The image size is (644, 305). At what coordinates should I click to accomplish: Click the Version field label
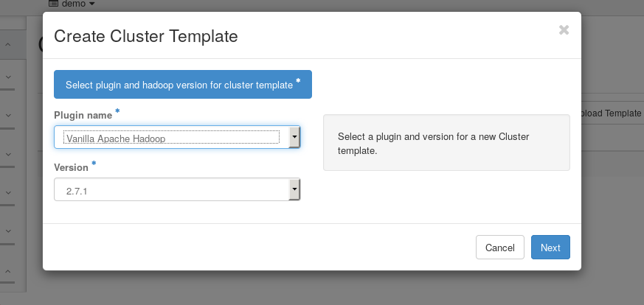tap(71, 168)
